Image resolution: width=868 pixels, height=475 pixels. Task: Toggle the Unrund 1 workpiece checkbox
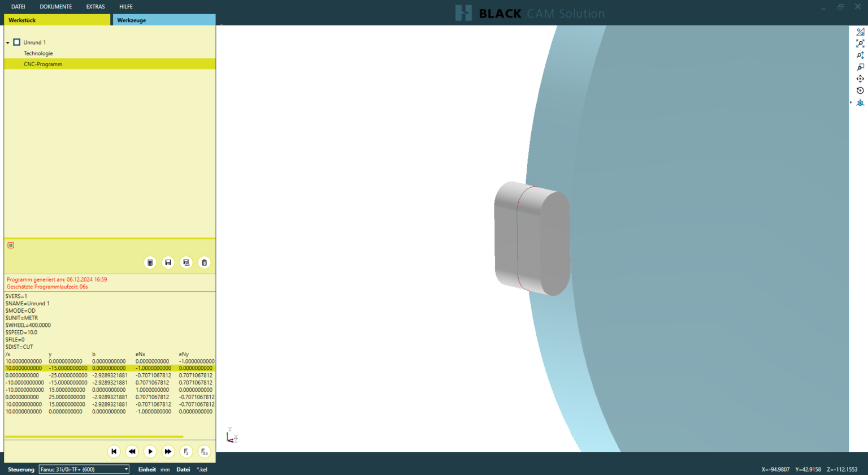(x=16, y=42)
